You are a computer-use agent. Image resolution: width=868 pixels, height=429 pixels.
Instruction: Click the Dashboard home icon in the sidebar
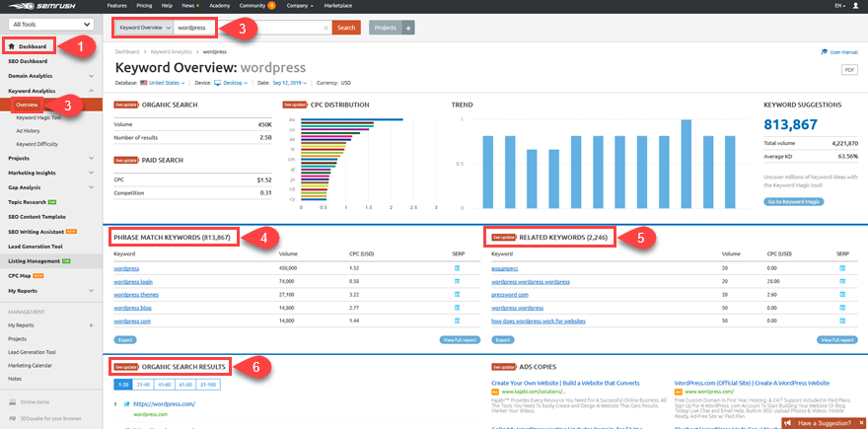point(12,46)
